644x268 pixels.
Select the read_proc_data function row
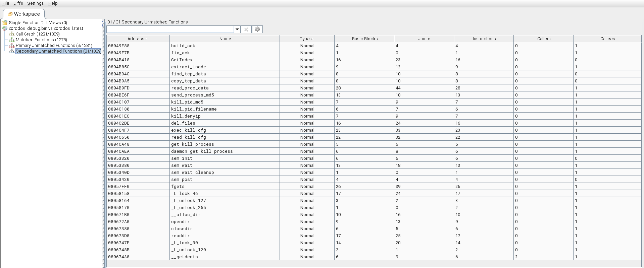tap(190, 88)
